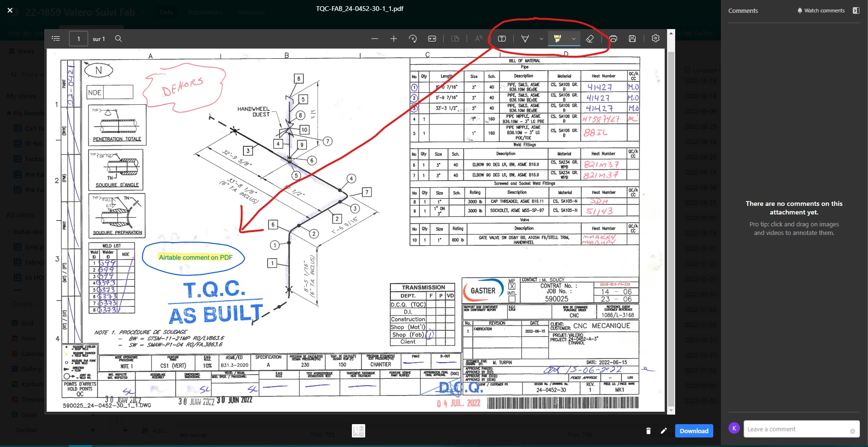Image resolution: width=868 pixels, height=447 pixels.
Task: Open the highlighter color options dropdown
Action: 573,39
